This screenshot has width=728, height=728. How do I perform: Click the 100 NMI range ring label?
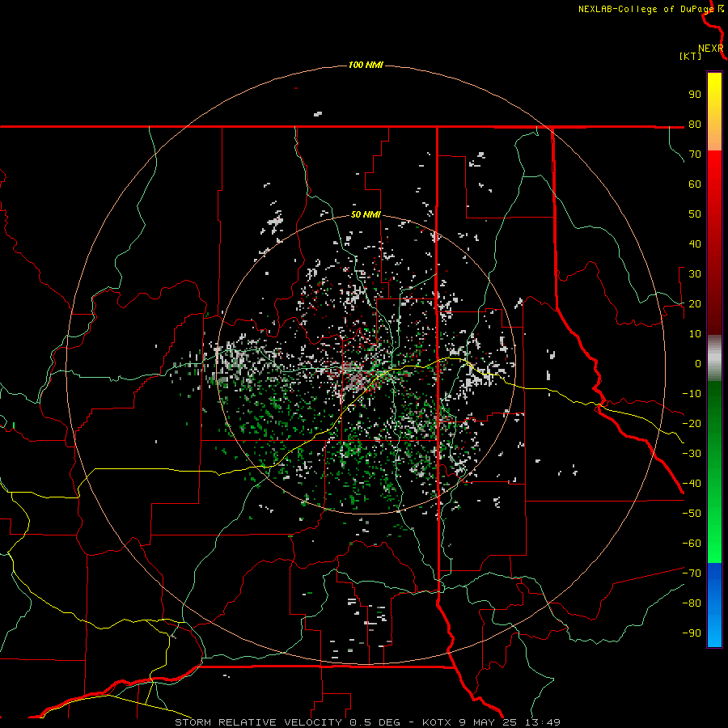[366, 65]
